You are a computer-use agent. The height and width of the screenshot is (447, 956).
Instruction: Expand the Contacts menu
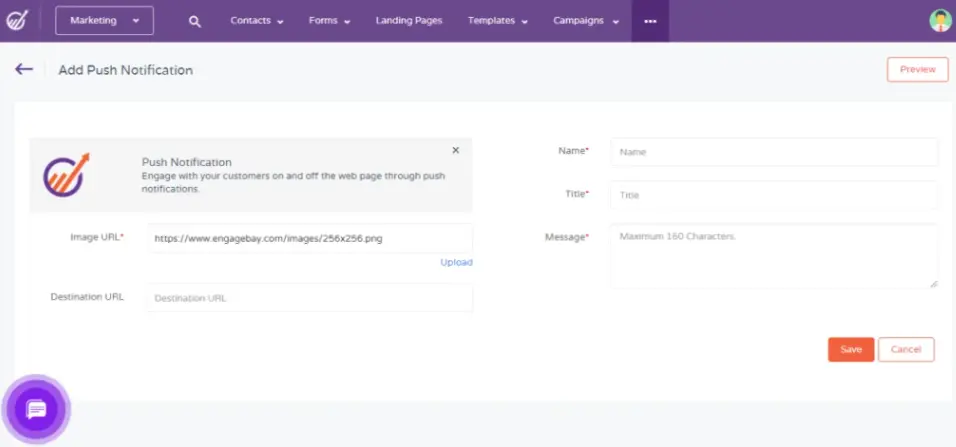point(257,21)
